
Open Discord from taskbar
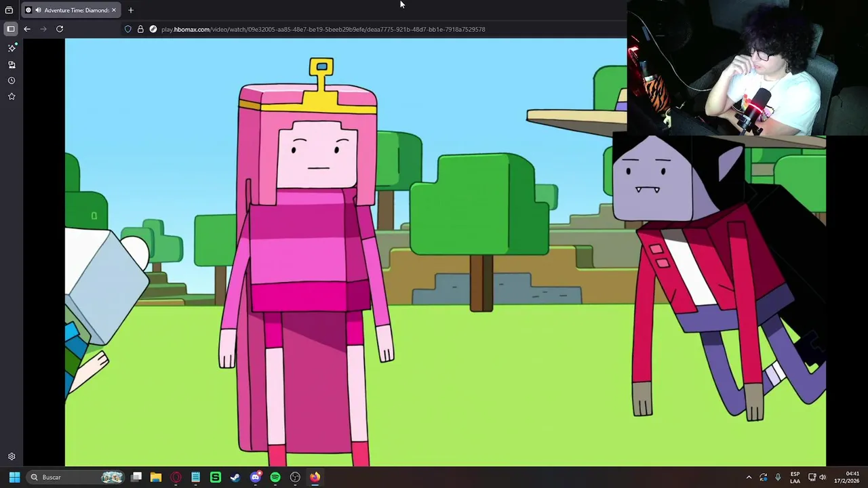click(x=256, y=477)
